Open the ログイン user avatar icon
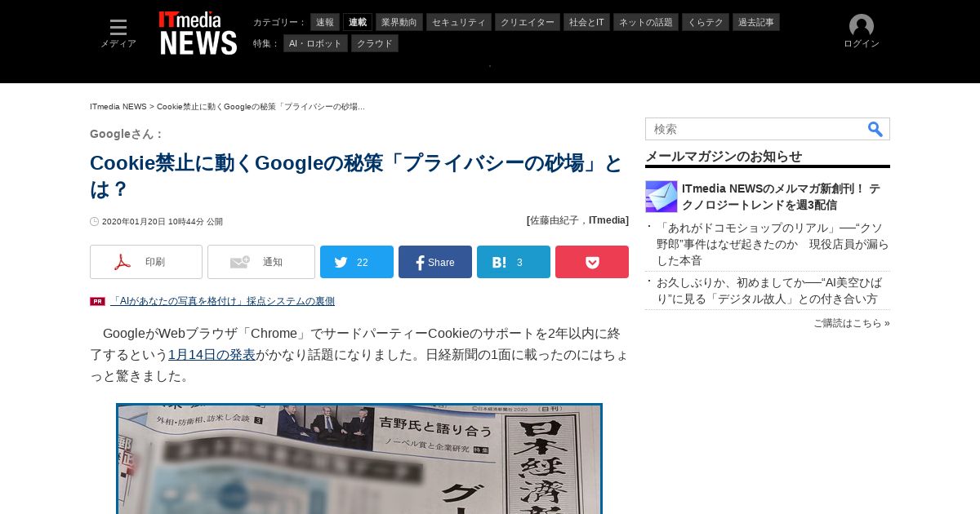This screenshot has width=980, height=514. click(x=862, y=27)
